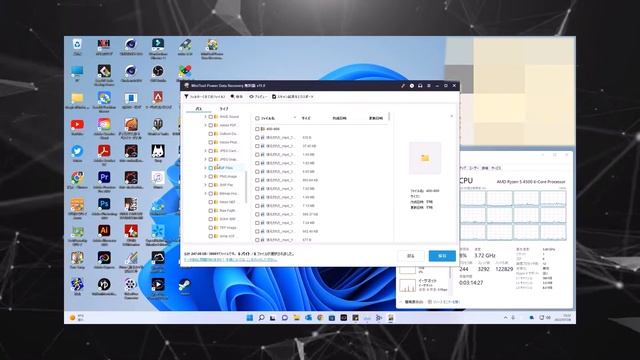Expand the Adobe PDF tree node
The height and width of the screenshot is (360, 640).
[205, 125]
